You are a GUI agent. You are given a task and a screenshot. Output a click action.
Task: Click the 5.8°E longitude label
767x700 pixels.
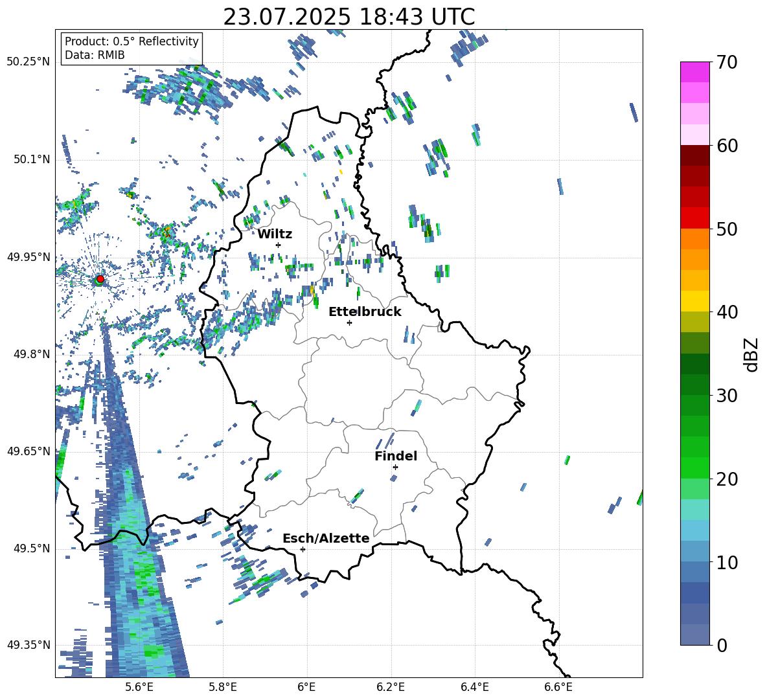[x=223, y=688]
